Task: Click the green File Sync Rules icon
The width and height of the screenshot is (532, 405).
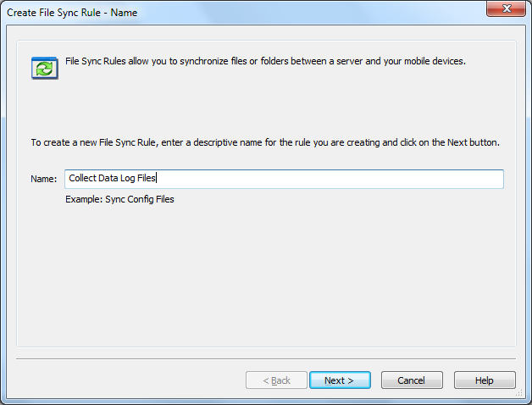Action: [x=45, y=69]
